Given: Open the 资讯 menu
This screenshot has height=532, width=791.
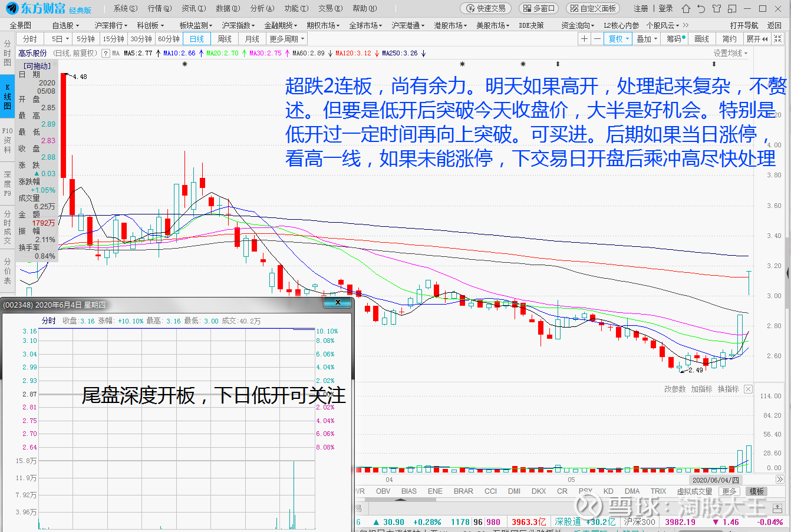Looking at the screenshot, I should pos(194,8).
